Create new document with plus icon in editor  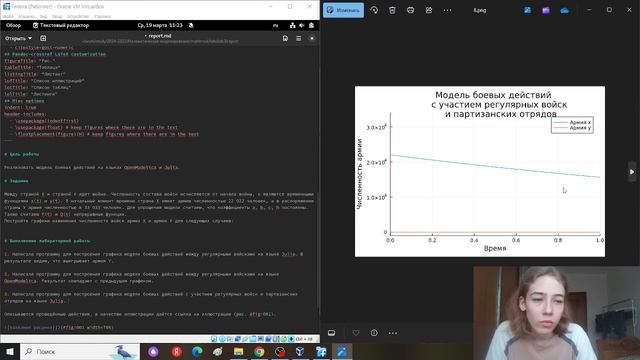point(43,38)
